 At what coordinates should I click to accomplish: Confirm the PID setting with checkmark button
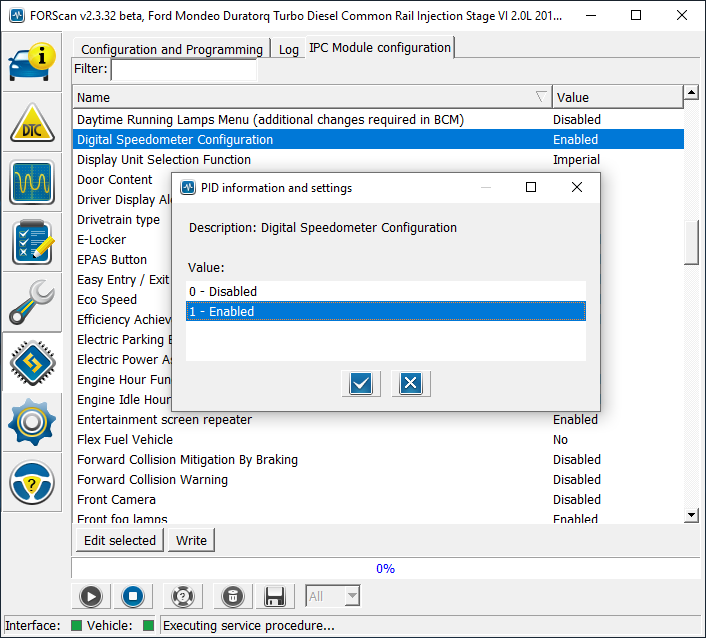[360, 383]
